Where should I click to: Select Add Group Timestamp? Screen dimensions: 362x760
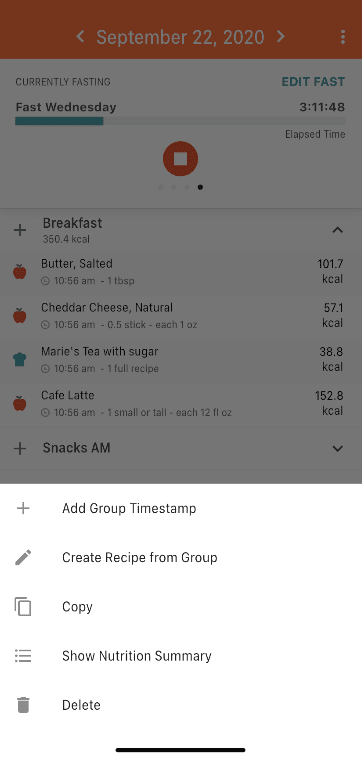tap(181, 508)
